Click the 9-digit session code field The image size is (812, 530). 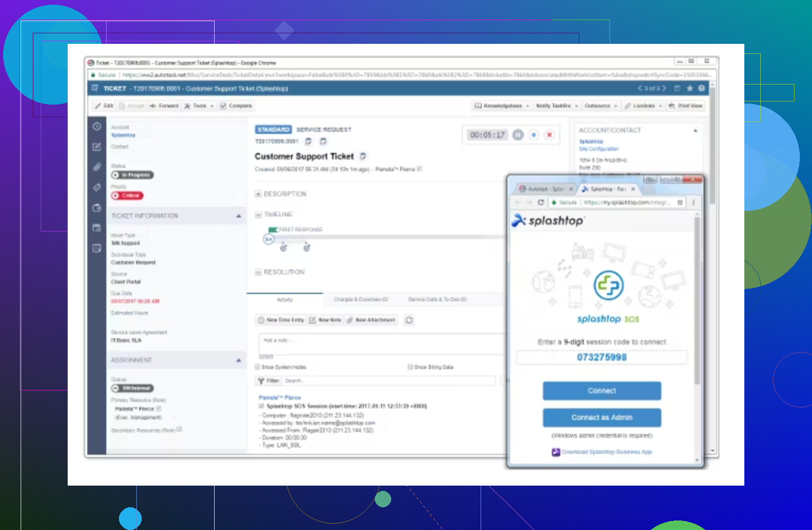click(x=602, y=357)
